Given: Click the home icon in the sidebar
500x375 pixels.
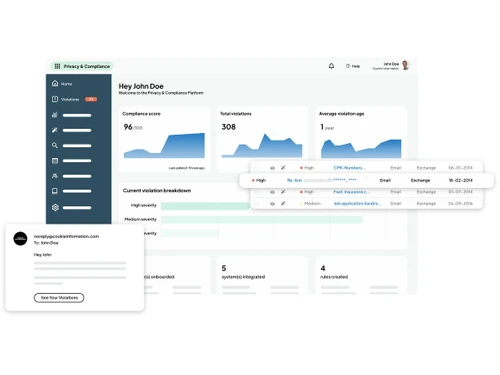Looking at the screenshot, I should 55,83.
